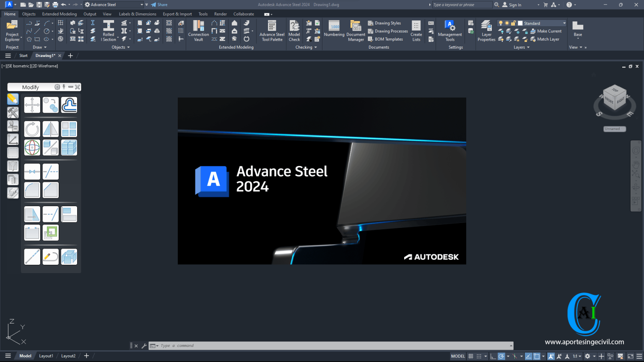Viewport: 644px width, 362px height.
Task: Click the pencil category icon in Modify palette
Action: pyautogui.click(x=13, y=99)
